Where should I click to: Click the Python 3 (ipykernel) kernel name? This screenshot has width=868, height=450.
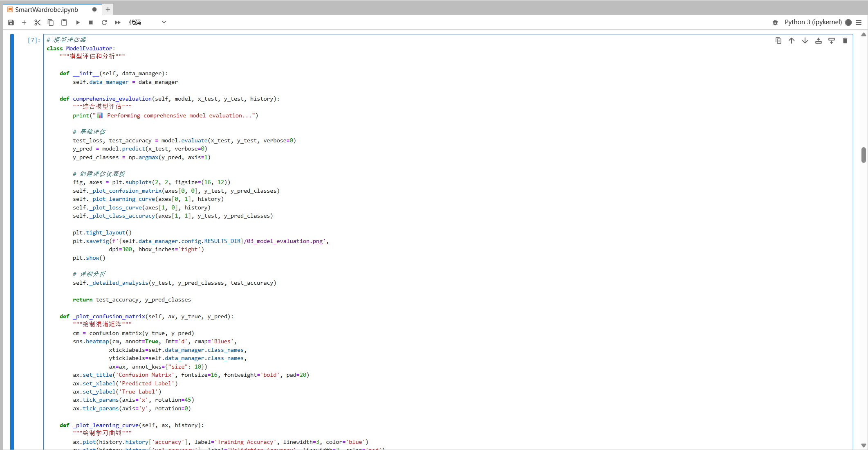[x=813, y=22]
